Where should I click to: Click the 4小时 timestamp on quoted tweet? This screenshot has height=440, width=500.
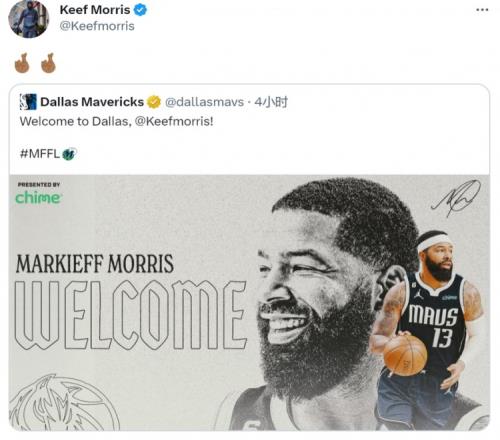[x=271, y=102]
